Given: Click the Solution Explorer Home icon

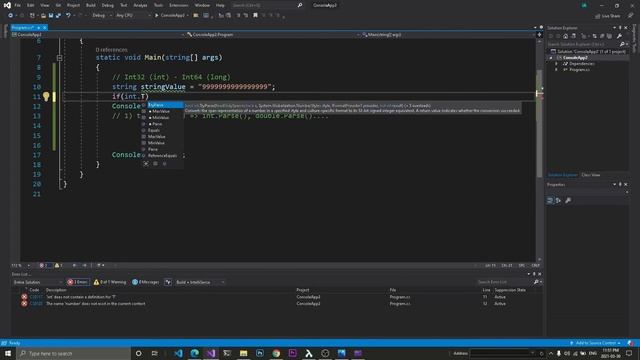Looking at the screenshot, I should coord(565,36).
